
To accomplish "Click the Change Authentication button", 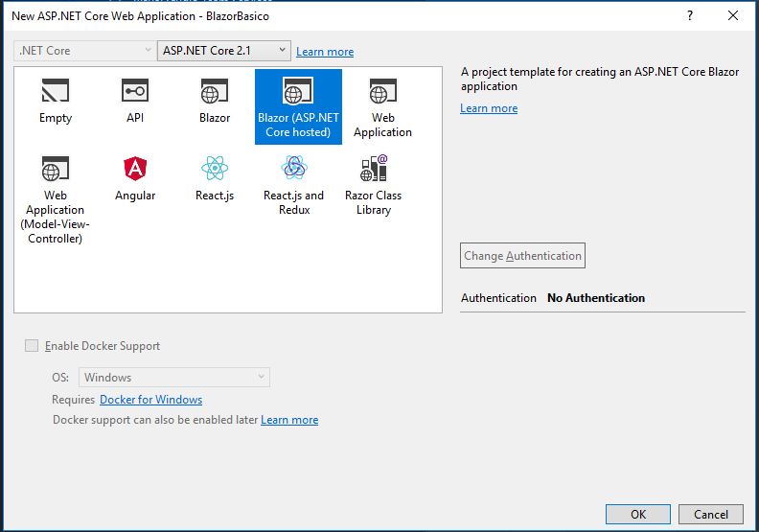I will (x=522, y=256).
